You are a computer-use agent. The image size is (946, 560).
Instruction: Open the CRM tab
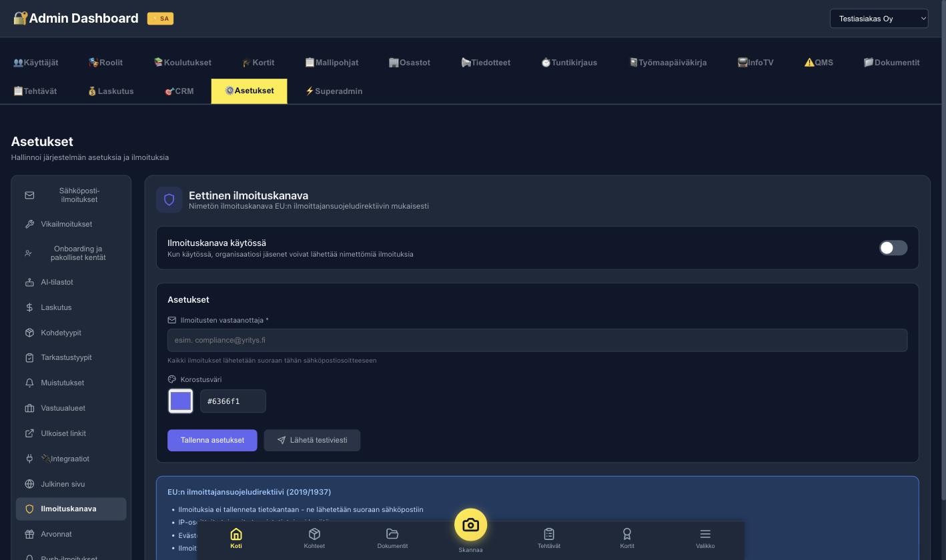click(x=179, y=91)
